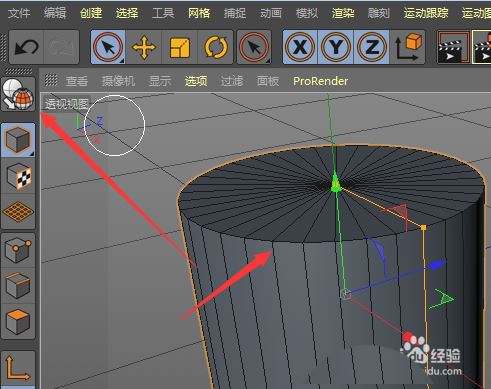This screenshot has width=491, height=389.
Task: Open the 渲染 menu
Action: point(343,13)
